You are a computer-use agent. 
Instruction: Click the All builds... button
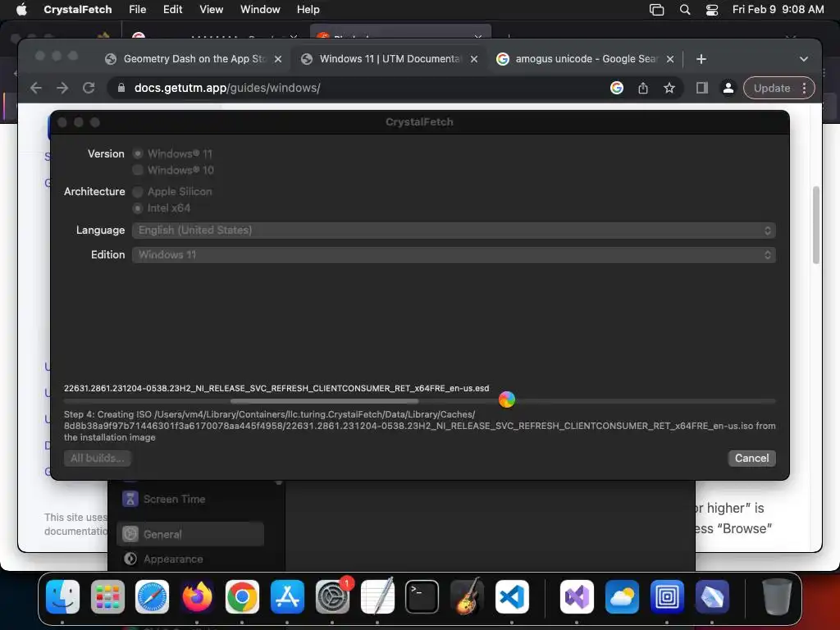pyautogui.click(x=97, y=458)
